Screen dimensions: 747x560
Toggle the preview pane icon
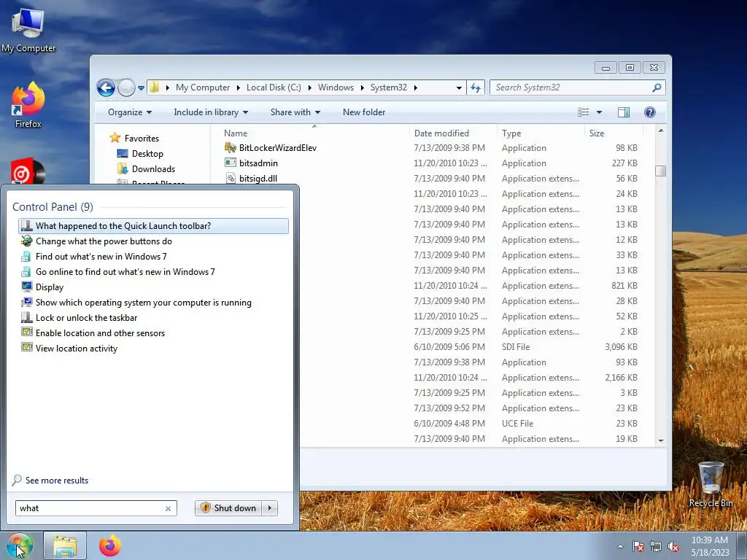point(624,112)
